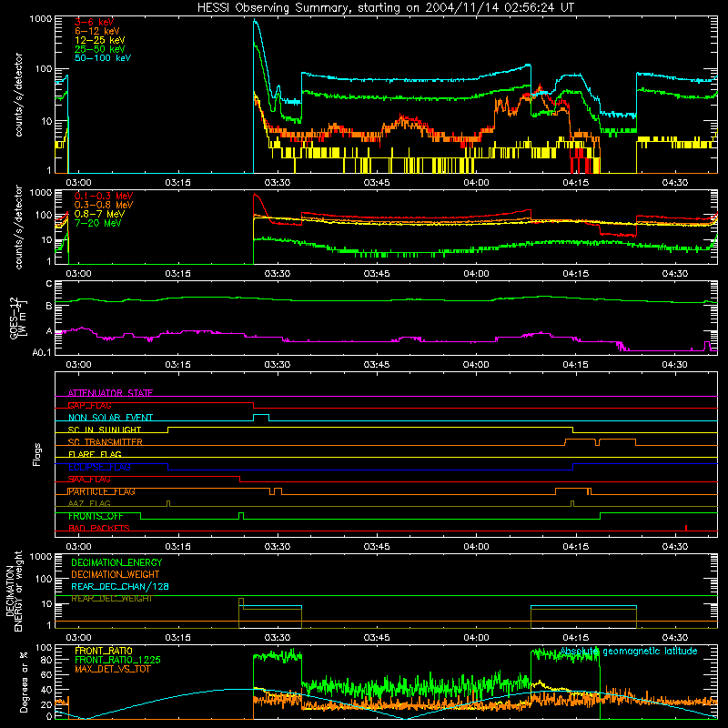The width and height of the screenshot is (728, 728).
Task: Click the DECIMATION_ENERGY legend label
Action: point(116,562)
